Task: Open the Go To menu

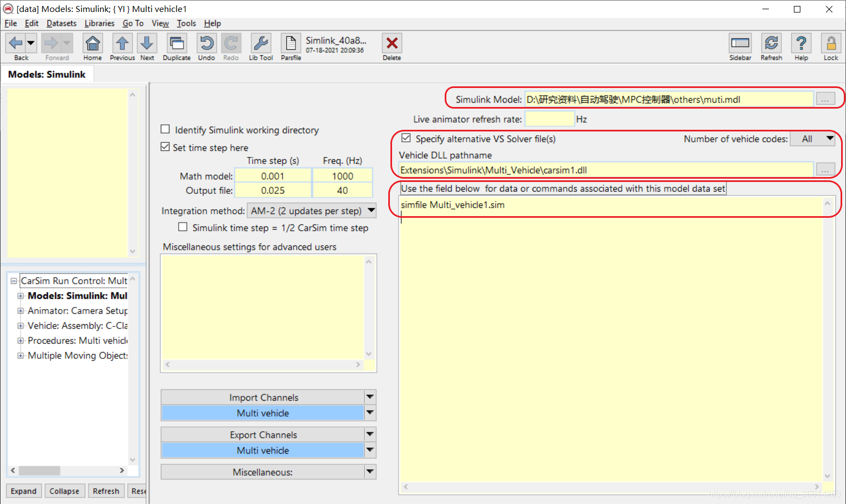Action: coord(133,23)
